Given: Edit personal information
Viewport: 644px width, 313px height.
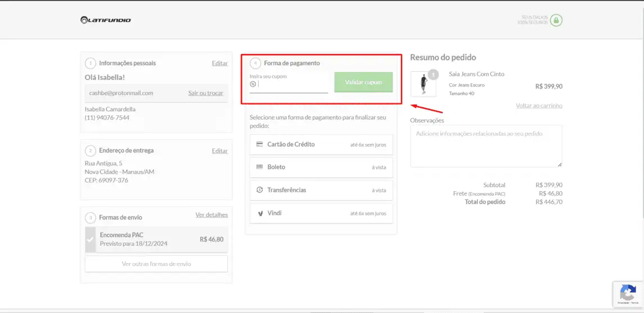Looking at the screenshot, I should 220,63.
